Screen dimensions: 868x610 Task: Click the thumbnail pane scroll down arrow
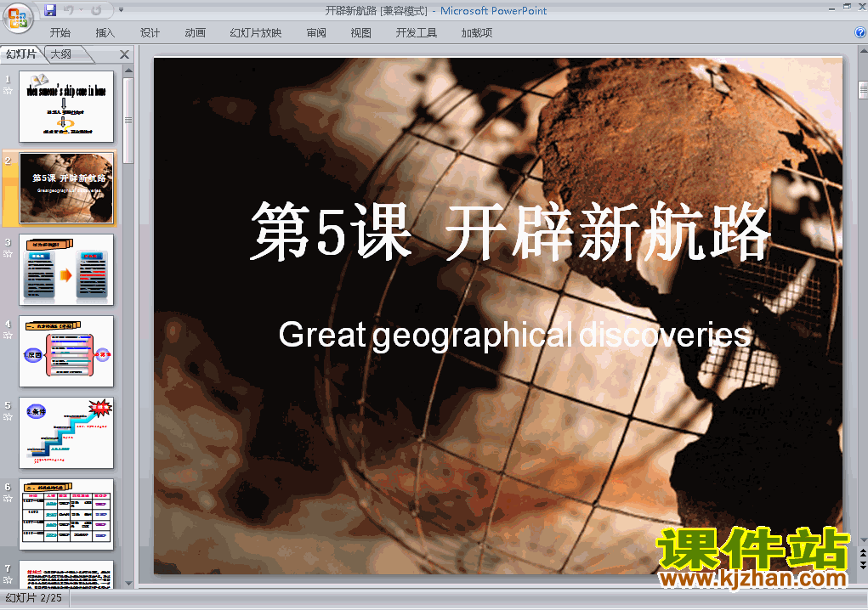click(128, 583)
